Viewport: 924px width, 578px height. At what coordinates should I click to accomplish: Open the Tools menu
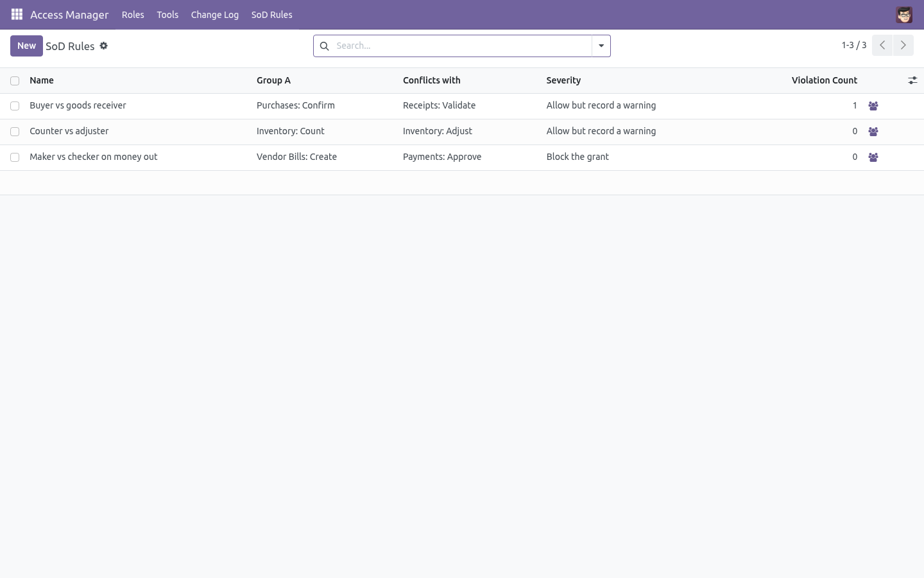point(167,14)
